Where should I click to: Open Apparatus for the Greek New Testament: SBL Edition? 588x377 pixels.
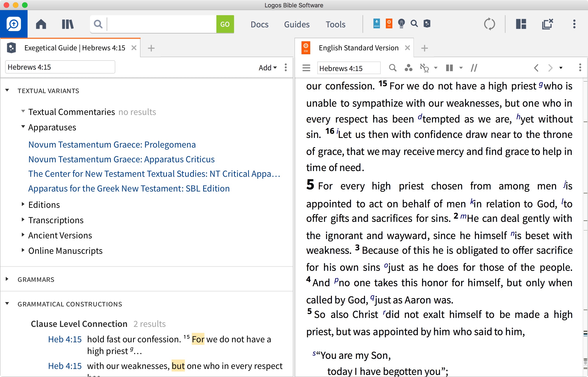point(129,188)
